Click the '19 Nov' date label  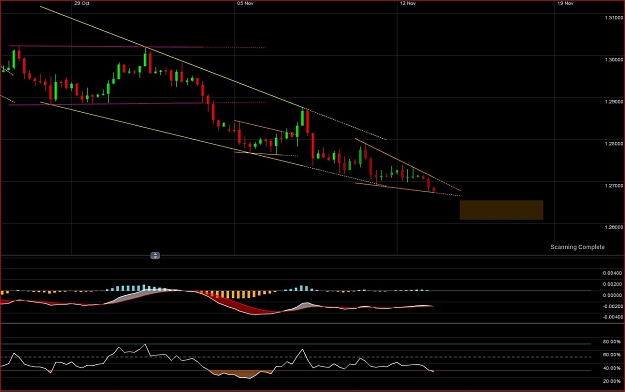[x=565, y=3]
